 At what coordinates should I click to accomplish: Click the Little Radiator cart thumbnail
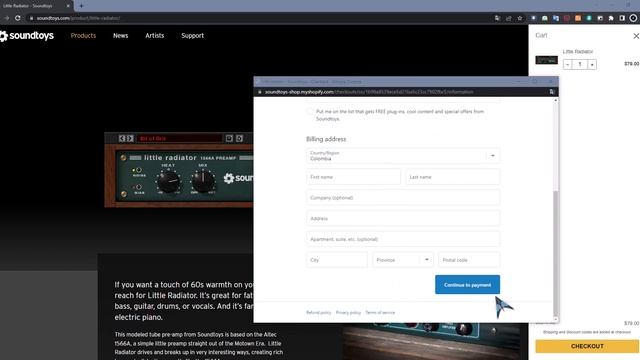(x=547, y=60)
